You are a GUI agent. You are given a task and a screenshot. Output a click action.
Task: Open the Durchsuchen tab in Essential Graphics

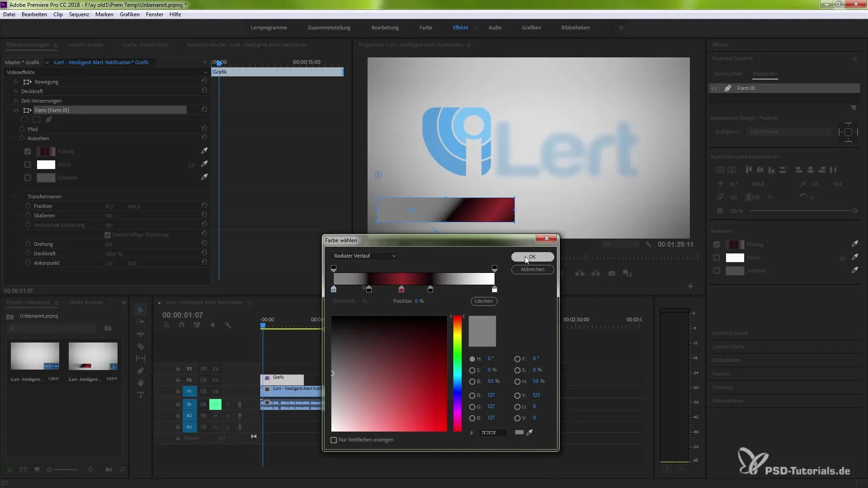click(728, 74)
